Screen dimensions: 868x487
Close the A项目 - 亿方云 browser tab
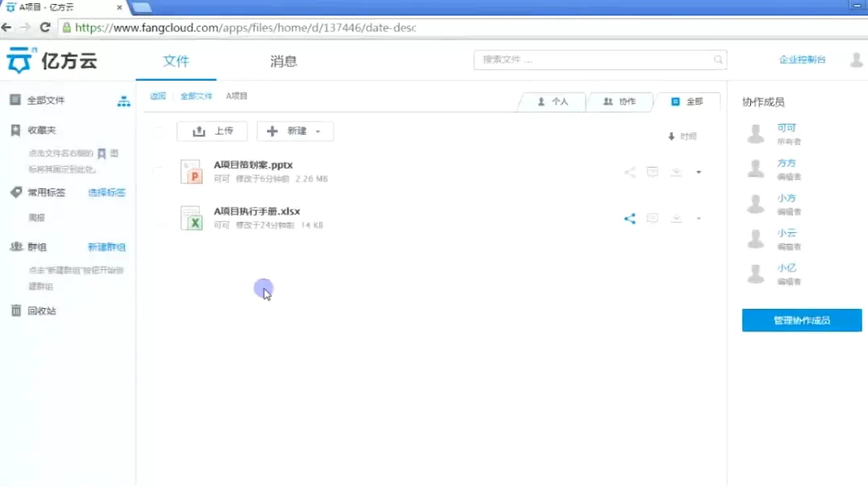pyautogui.click(x=119, y=7)
